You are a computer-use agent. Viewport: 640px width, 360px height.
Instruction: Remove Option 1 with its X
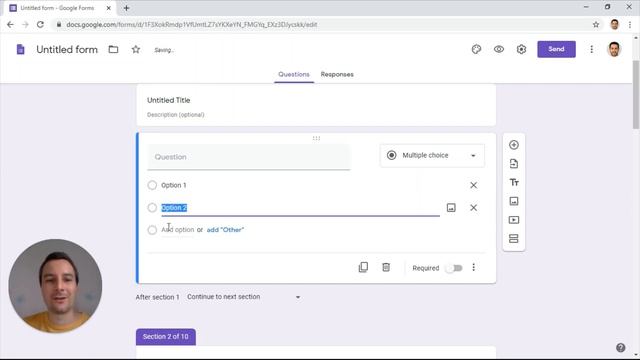473,185
